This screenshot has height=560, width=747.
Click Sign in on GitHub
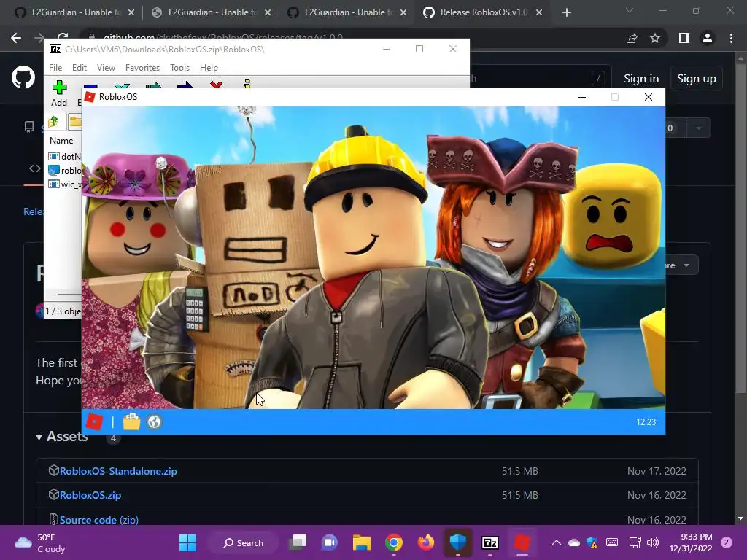click(641, 79)
